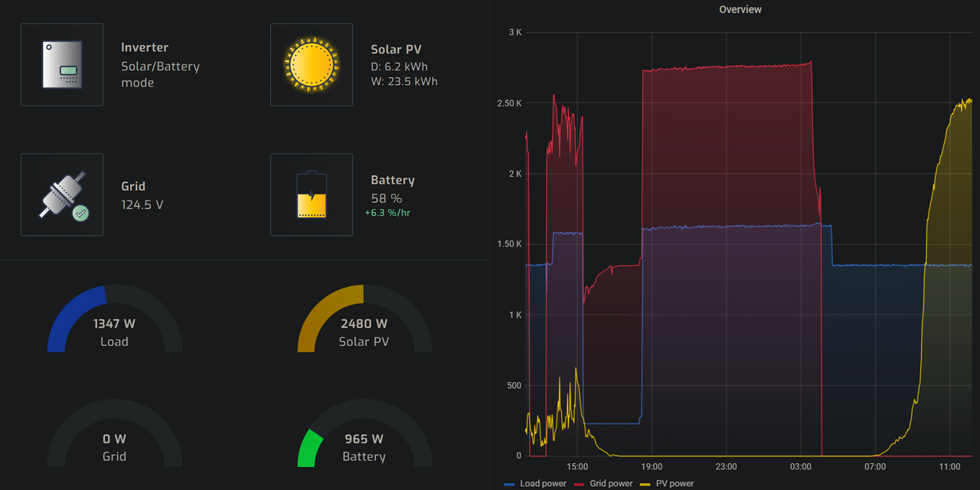Viewport: 980px width, 490px height.
Task: Click yellow PV power legend color swatch
Action: 645,484
